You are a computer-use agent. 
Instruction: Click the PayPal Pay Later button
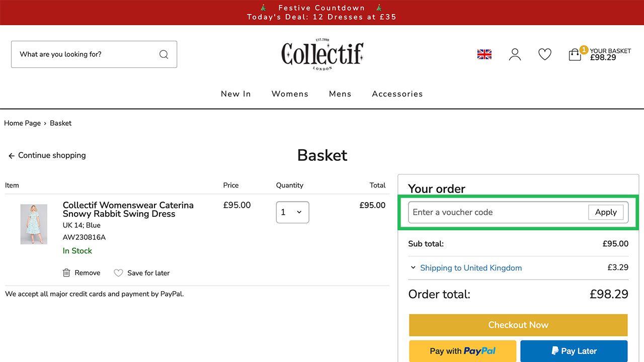(x=574, y=351)
